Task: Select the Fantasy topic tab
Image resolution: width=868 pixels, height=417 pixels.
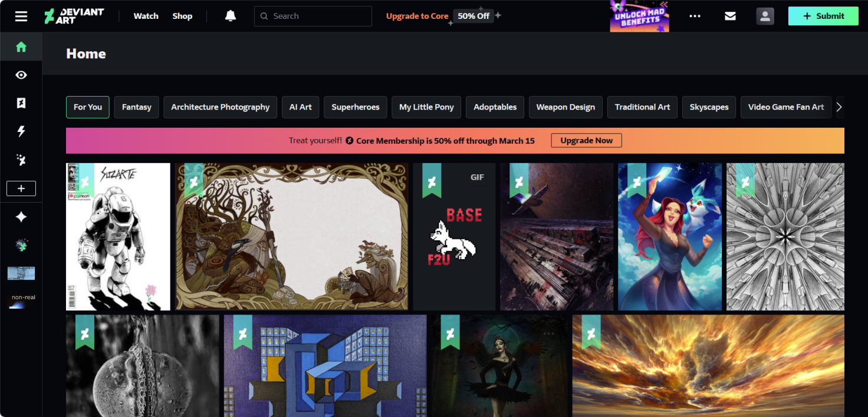Action: [x=136, y=107]
